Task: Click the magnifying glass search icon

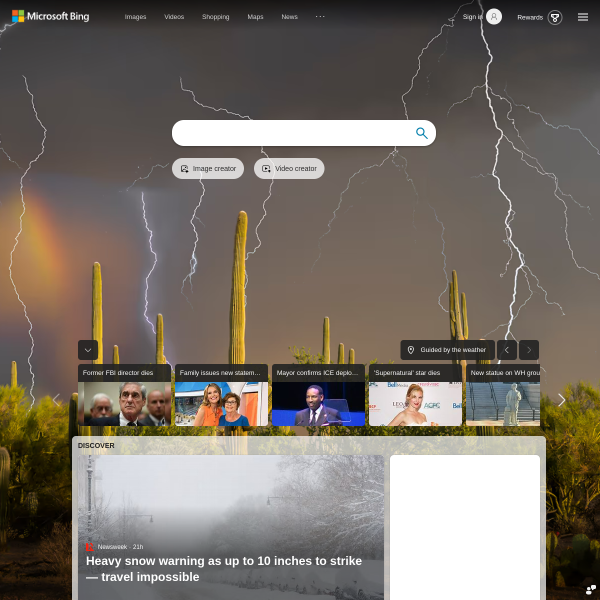Action: pyautogui.click(x=422, y=133)
